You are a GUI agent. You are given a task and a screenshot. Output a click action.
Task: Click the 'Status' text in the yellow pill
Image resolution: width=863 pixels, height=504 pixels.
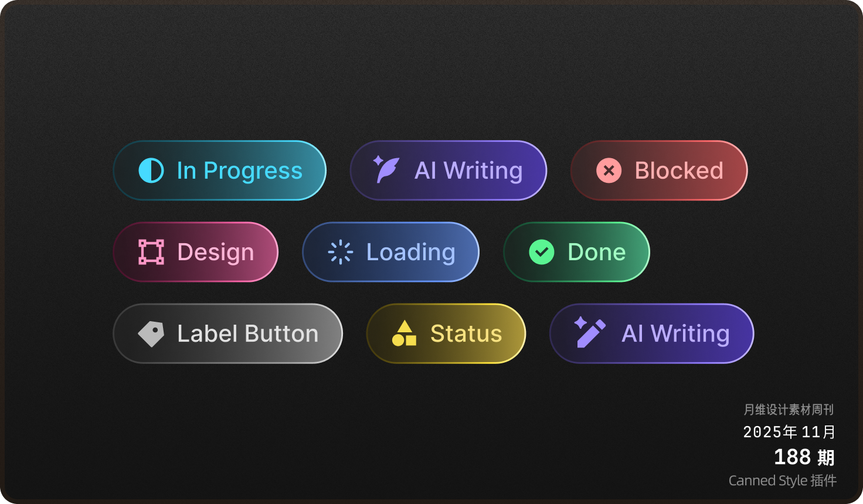(466, 333)
